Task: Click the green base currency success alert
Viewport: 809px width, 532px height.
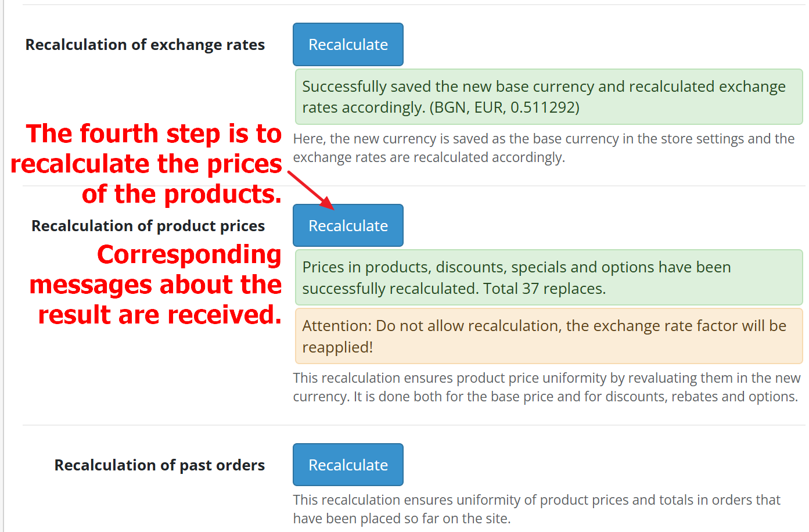Action: coord(548,96)
